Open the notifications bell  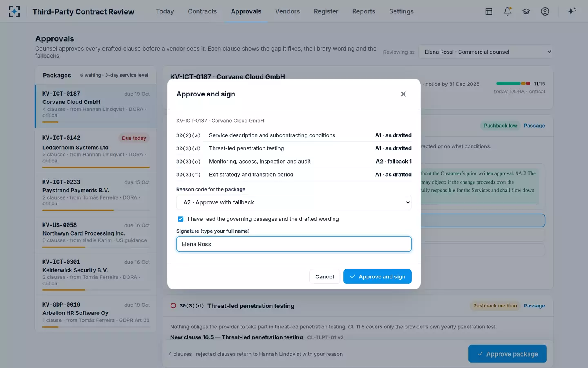(508, 11)
